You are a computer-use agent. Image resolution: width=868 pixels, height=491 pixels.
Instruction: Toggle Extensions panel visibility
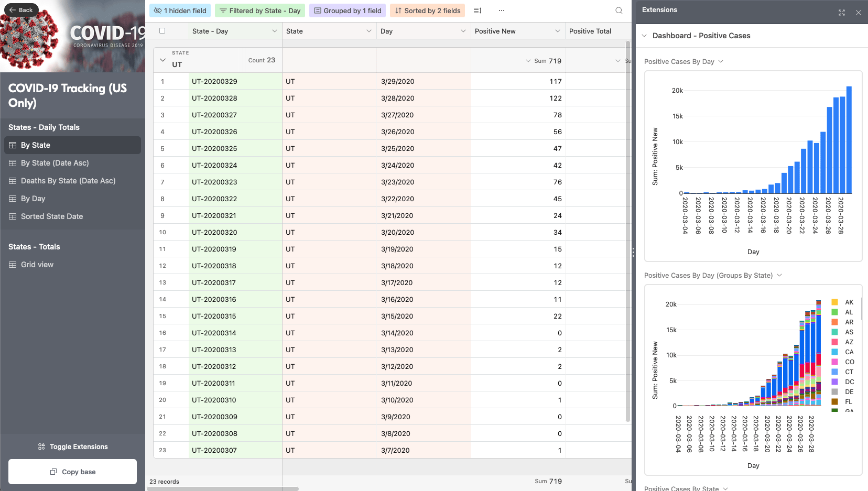72,446
